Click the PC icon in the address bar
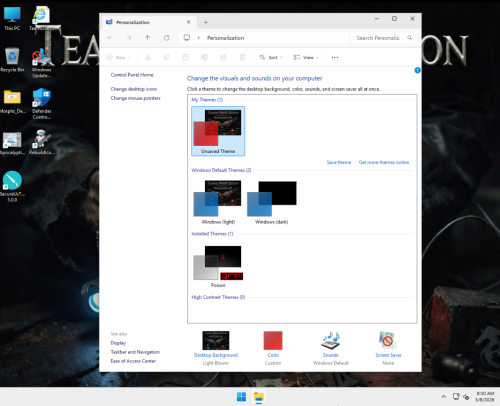This screenshot has height=406, width=500. pos(187,38)
